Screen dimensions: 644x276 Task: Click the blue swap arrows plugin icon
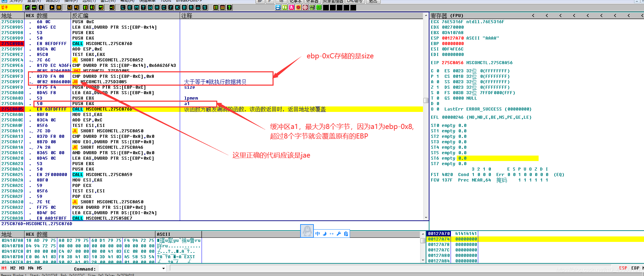[278, 8]
